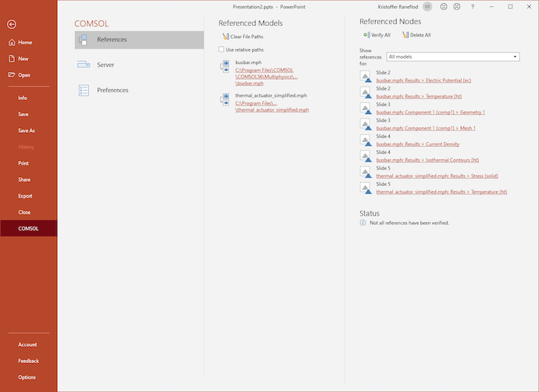Screen dimensions: 539x392
Task: Click the busbar.mph file name text
Action: tap(248, 62)
